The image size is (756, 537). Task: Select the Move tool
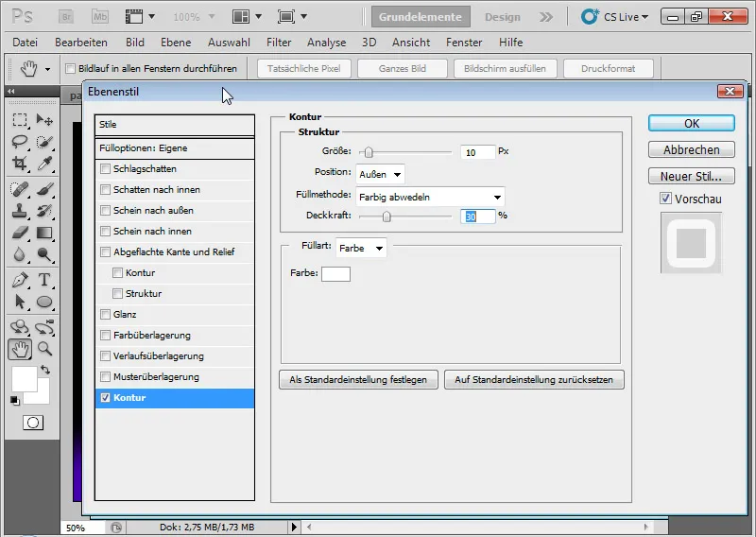click(x=44, y=120)
